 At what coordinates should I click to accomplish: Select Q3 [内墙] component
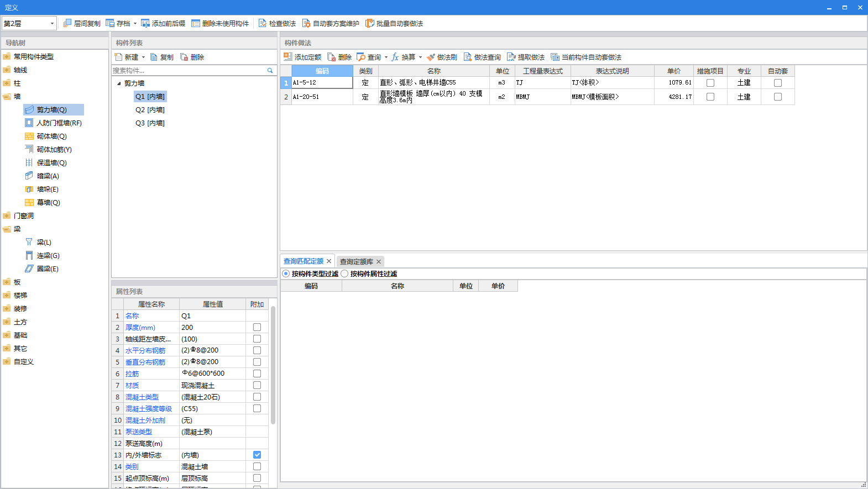pyautogui.click(x=150, y=123)
